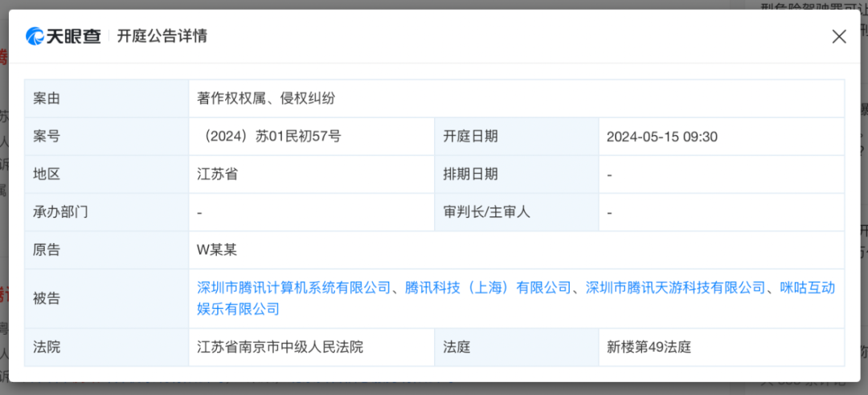Click the 案号 label cell
This screenshot has width=868, height=395.
[x=106, y=136]
